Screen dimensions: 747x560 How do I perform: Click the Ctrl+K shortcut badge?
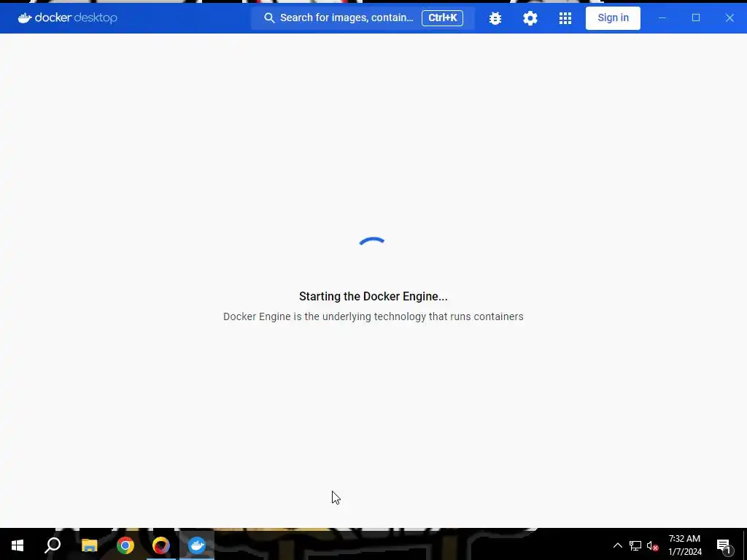pyautogui.click(x=442, y=18)
